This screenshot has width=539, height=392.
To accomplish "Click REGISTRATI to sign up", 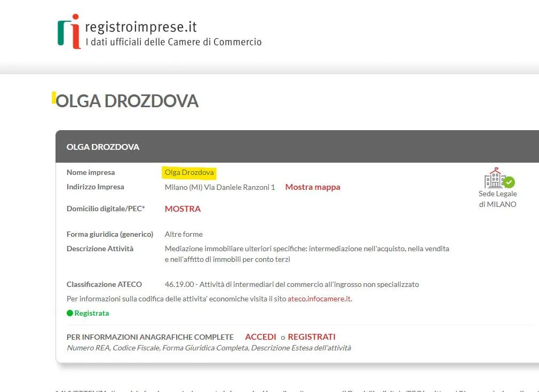I will pyautogui.click(x=312, y=337).
